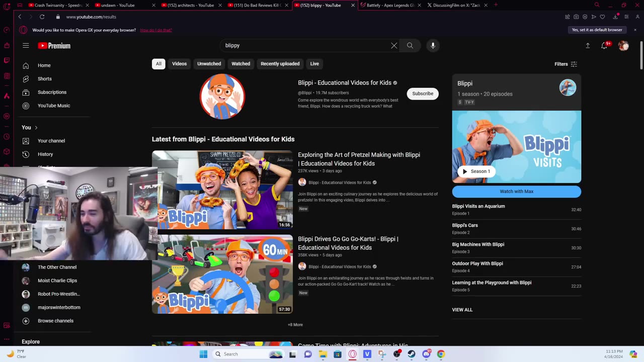Open File Explorer from the taskbar
644x362 pixels.
pos(323,354)
